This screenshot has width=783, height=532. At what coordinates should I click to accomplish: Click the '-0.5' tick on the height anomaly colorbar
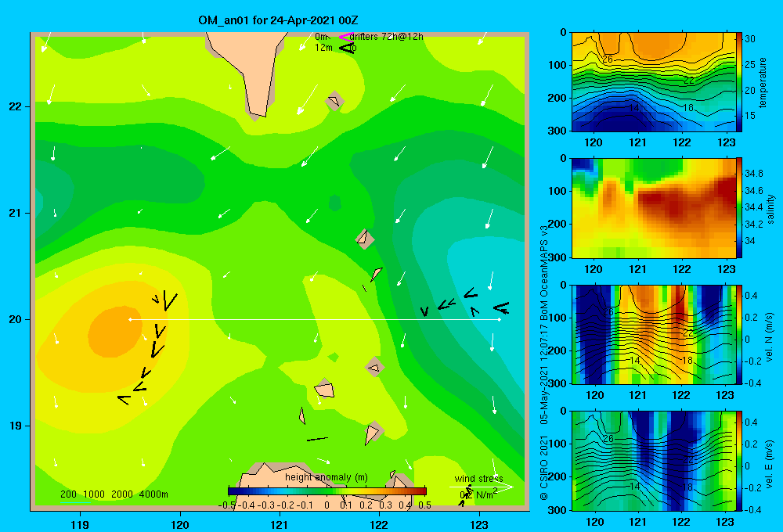click(227, 505)
